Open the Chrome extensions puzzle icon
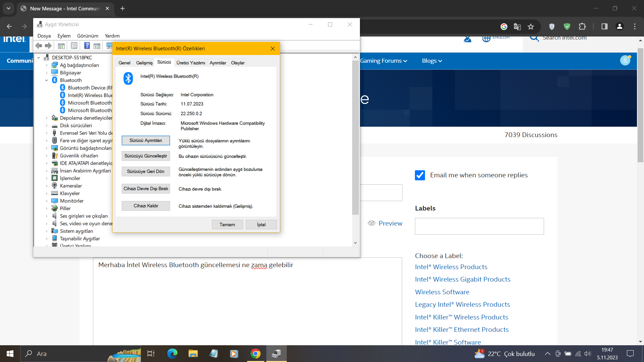The image size is (644, 362). click(x=582, y=26)
